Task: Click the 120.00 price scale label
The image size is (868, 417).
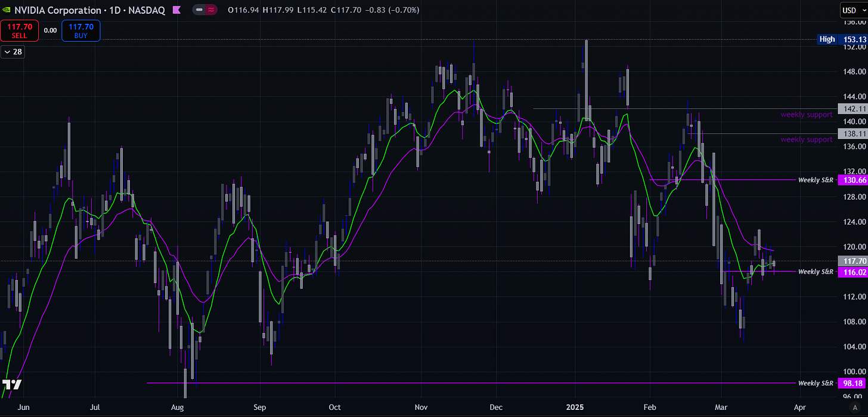Action: coord(854,247)
